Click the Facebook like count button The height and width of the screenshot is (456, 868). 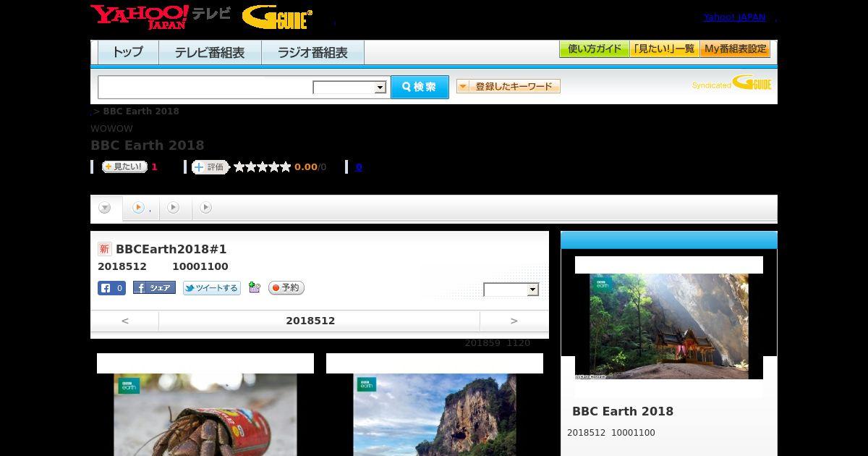coord(112,288)
